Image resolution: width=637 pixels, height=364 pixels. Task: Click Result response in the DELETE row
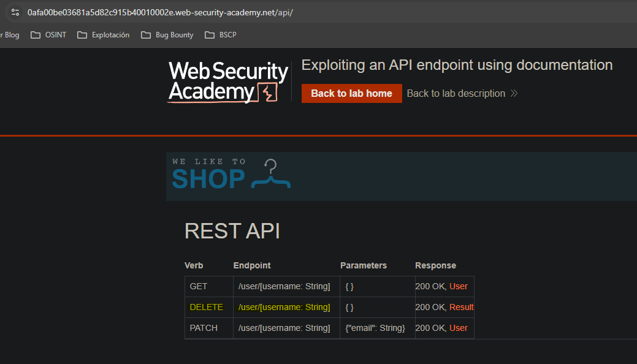[461, 307]
